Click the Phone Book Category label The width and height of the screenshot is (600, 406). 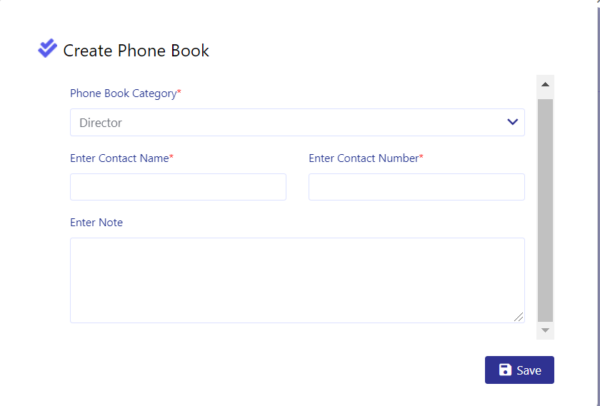(x=123, y=93)
